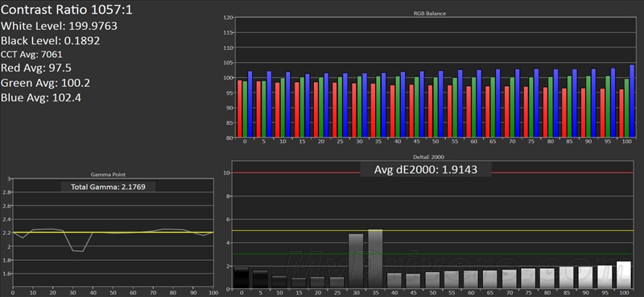The height and width of the screenshot is (297, 644).
Task: Click the DeltaE bar at 70
Action: pyautogui.click(x=509, y=278)
